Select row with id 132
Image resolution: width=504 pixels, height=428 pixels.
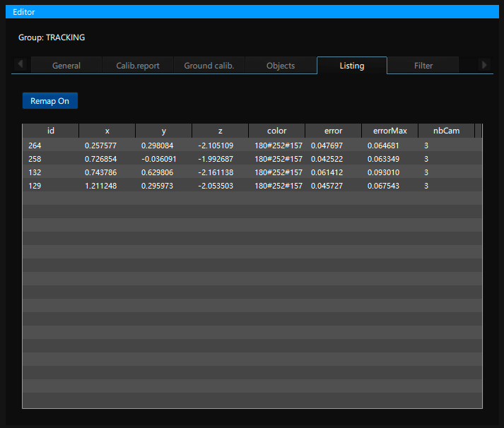(x=252, y=172)
